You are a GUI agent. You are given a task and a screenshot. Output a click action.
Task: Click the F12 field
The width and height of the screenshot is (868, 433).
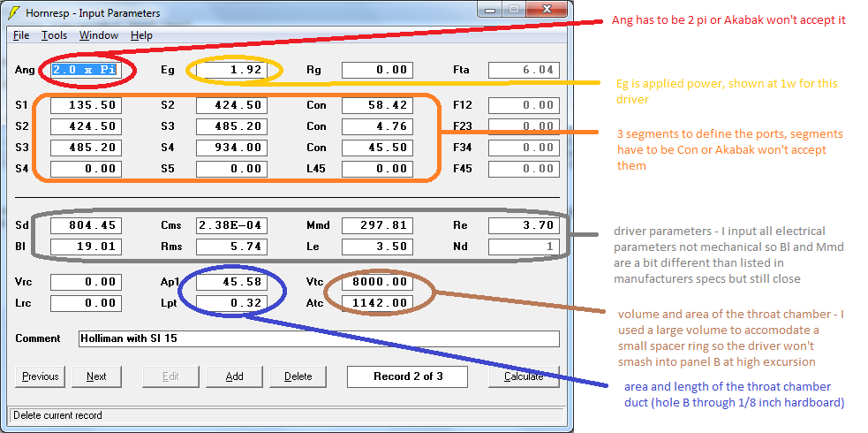(x=524, y=105)
